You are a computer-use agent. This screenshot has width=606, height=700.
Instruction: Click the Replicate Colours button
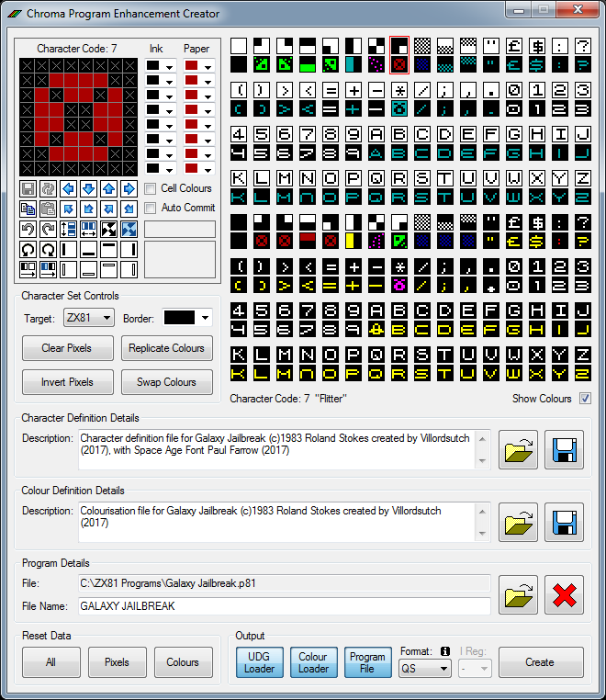click(x=167, y=348)
